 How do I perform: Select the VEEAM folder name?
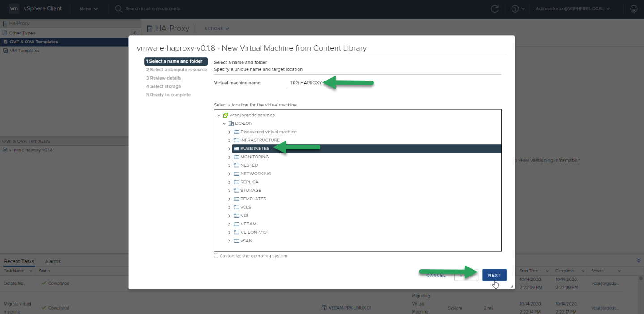(248, 224)
